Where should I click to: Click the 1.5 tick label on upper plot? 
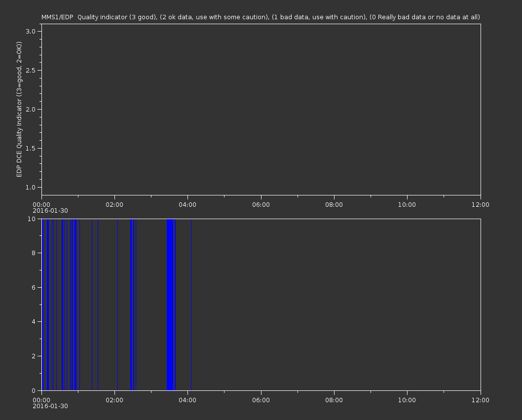[x=30, y=148]
